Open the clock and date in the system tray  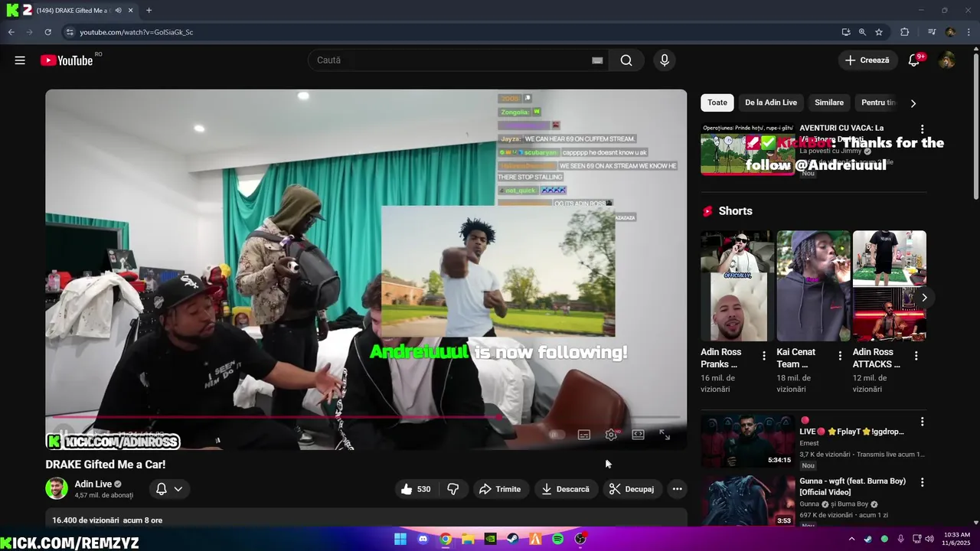[x=957, y=539]
